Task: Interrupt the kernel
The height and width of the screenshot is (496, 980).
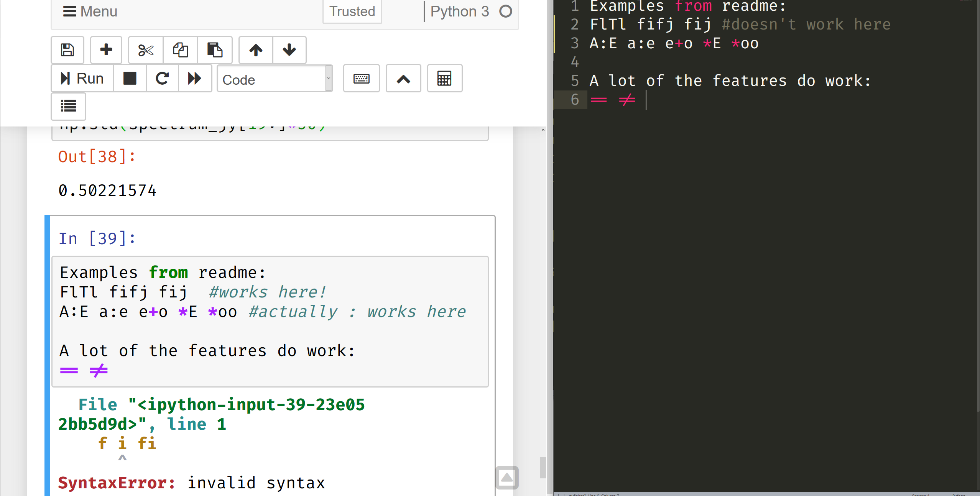Action: pyautogui.click(x=130, y=78)
